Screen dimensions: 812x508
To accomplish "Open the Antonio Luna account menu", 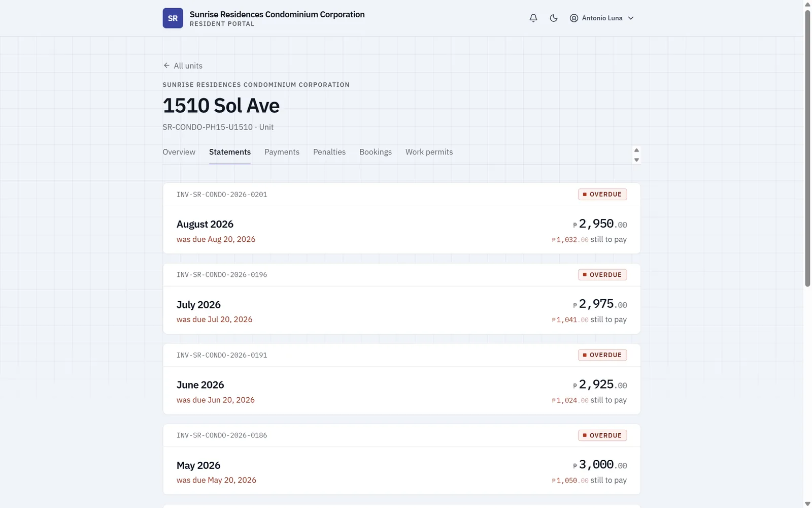I will [602, 18].
